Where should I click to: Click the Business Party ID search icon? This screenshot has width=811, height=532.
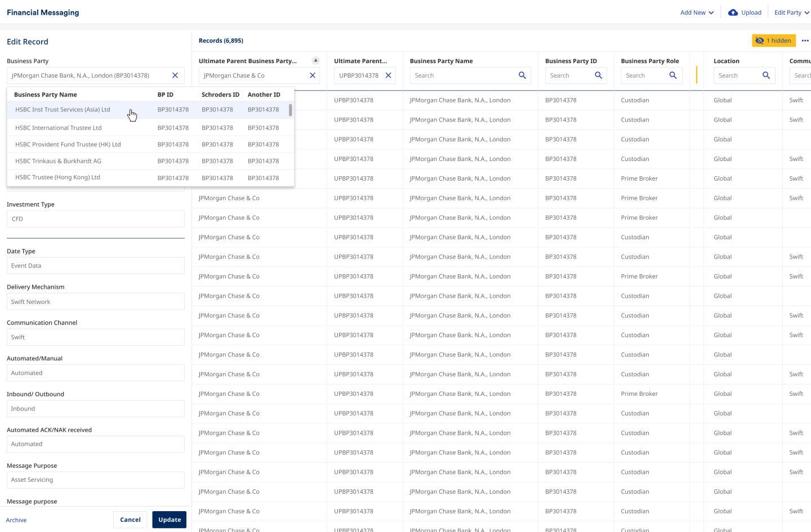point(598,75)
